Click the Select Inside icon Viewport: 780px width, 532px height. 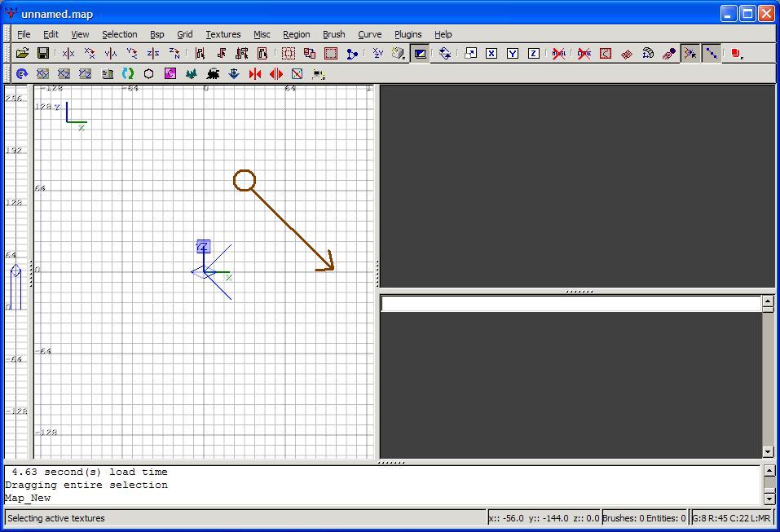262,53
